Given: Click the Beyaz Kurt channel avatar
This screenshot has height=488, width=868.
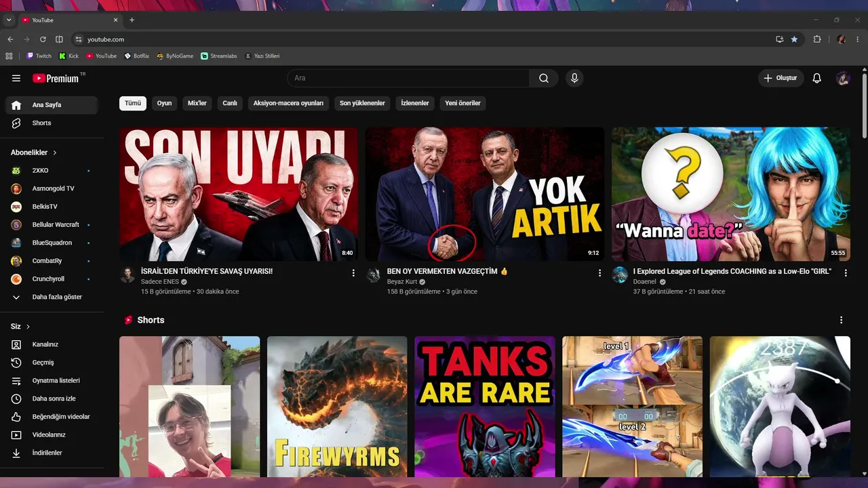Looking at the screenshot, I should pyautogui.click(x=374, y=274).
